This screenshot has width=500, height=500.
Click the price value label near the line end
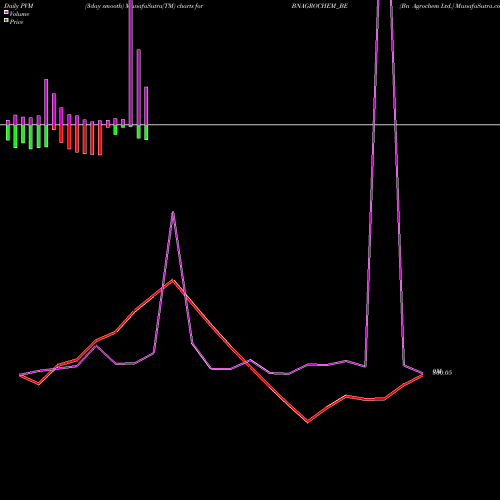point(442,372)
